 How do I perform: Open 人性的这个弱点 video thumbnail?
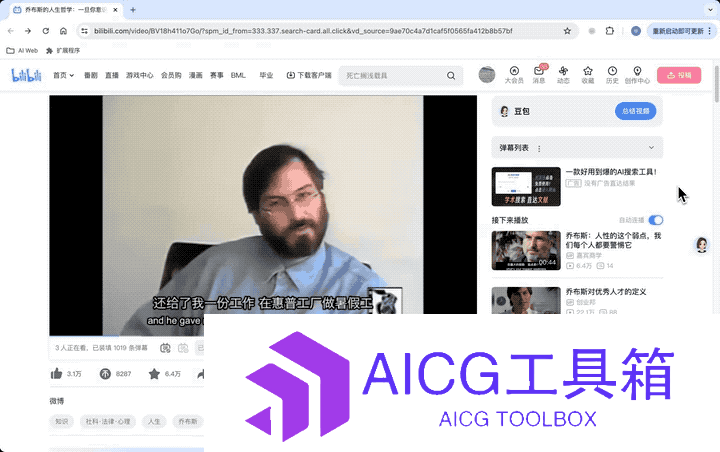pos(526,250)
